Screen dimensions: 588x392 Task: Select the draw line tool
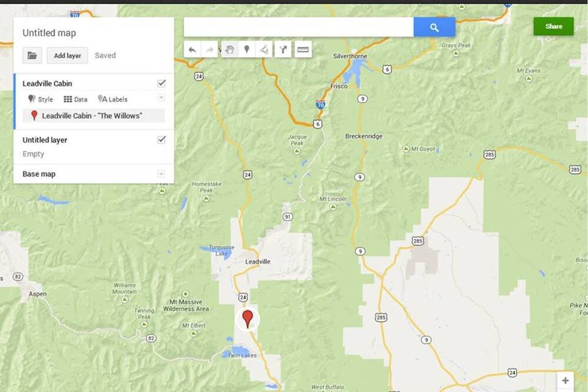point(264,49)
